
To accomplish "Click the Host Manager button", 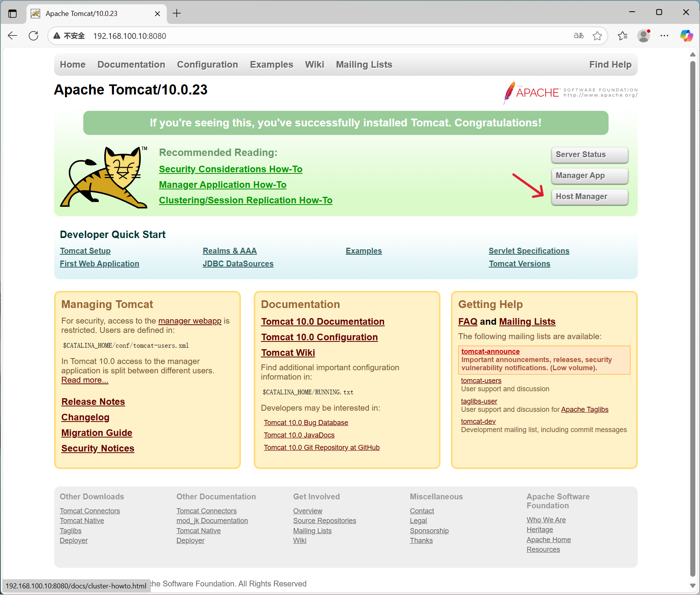I will coord(589,197).
